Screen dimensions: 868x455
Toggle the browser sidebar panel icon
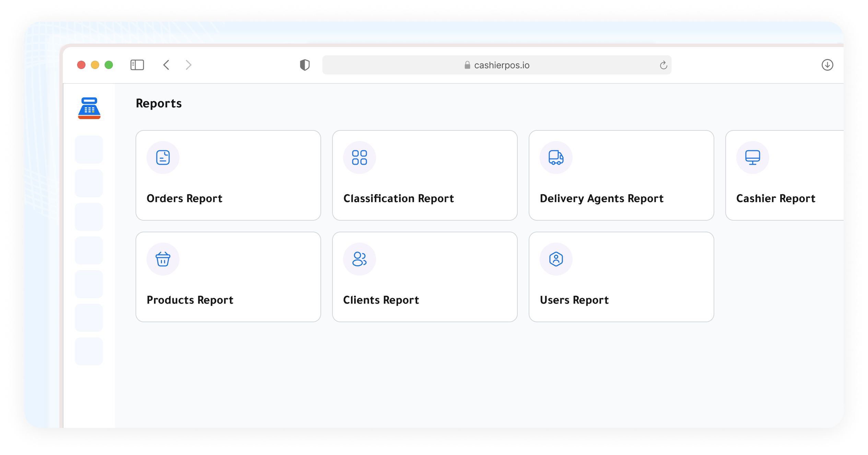click(x=137, y=65)
